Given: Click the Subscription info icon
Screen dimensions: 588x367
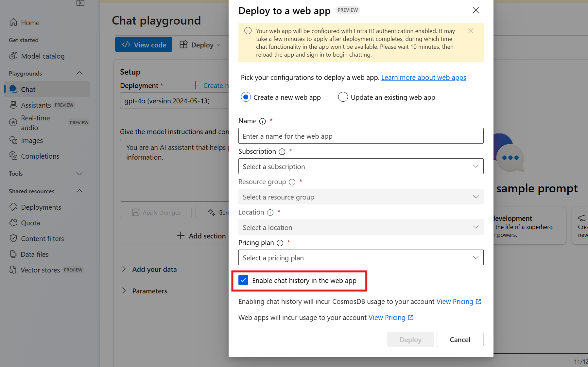Looking at the screenshot, I should tap(282, 152).
